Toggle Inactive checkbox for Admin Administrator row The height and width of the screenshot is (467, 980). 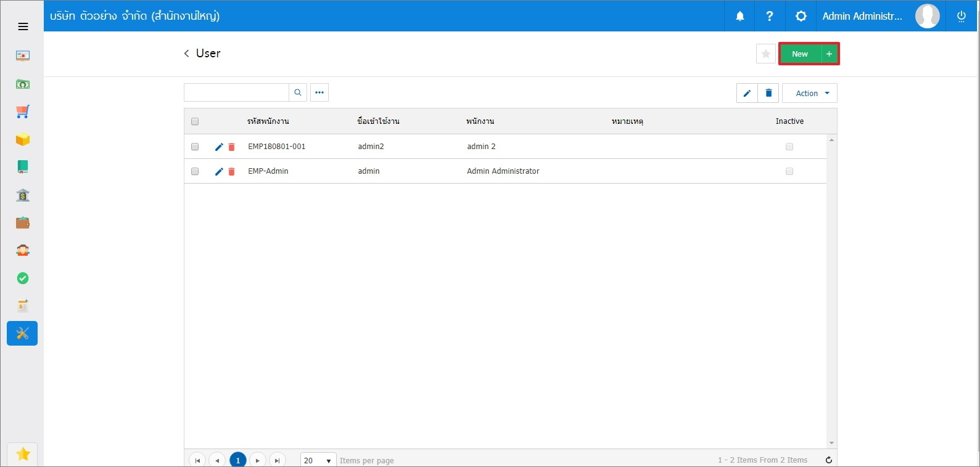789,171
